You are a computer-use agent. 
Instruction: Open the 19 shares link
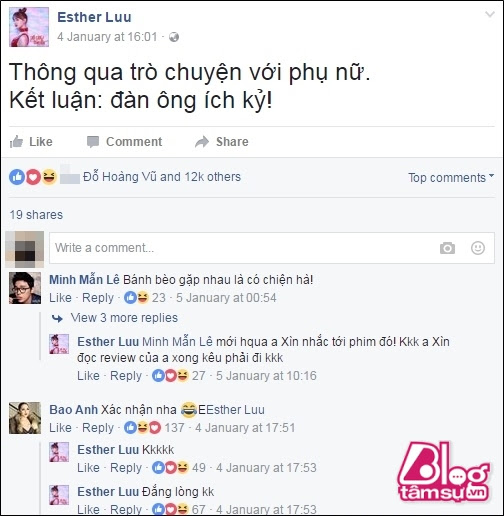36,215
